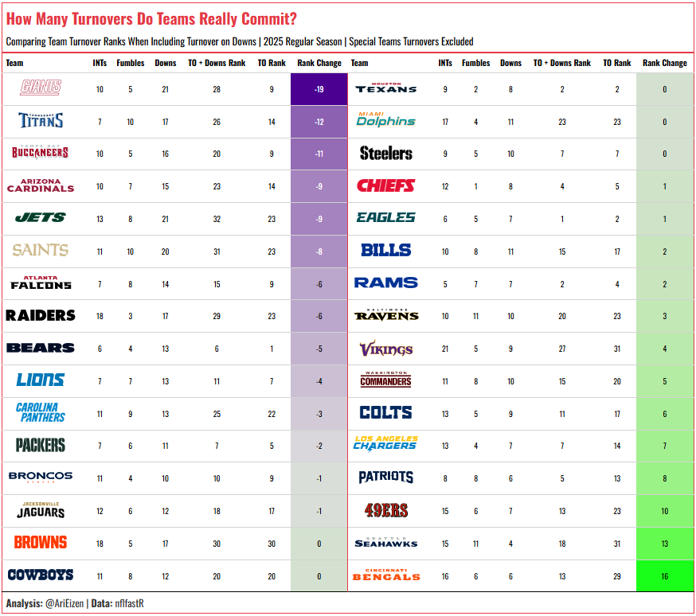
Task: Click the Broncos logo
Action: pyautogui.click(x=41, y=477)
